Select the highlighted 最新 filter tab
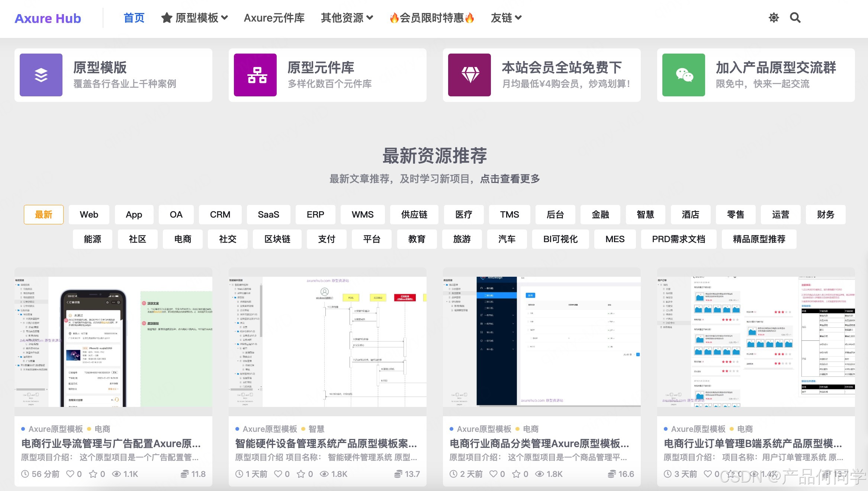This screenshot has height=491, width=868. [44, 215]
